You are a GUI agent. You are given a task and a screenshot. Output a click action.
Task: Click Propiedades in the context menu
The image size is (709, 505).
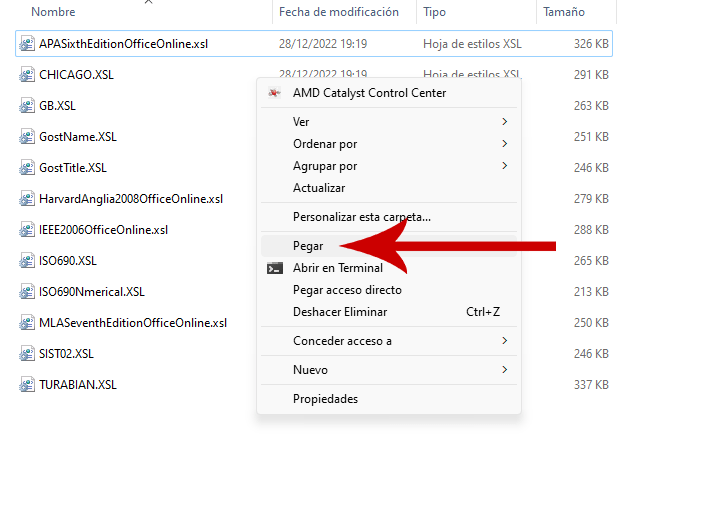click(325, 399)
